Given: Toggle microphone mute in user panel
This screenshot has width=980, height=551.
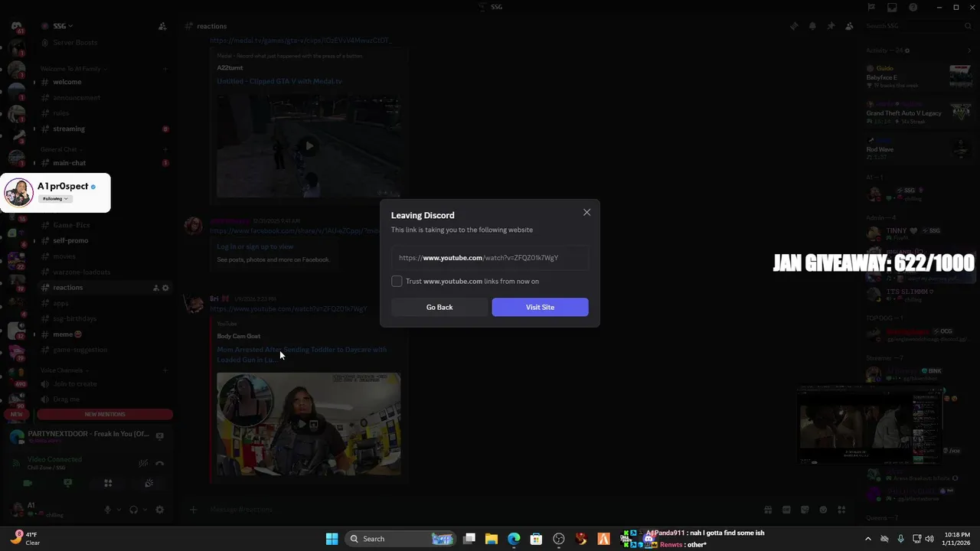Looking at the screenshot, I should pos(107,510).
